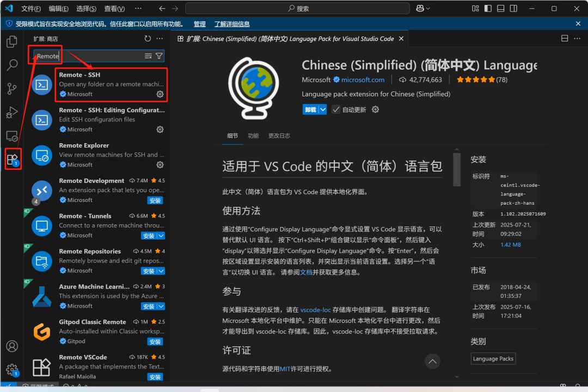Image resolution: width=588 pixels, height=392 pixels.
Task: Open the 编辑(E) menu
Action: click(x=58, y=8)
